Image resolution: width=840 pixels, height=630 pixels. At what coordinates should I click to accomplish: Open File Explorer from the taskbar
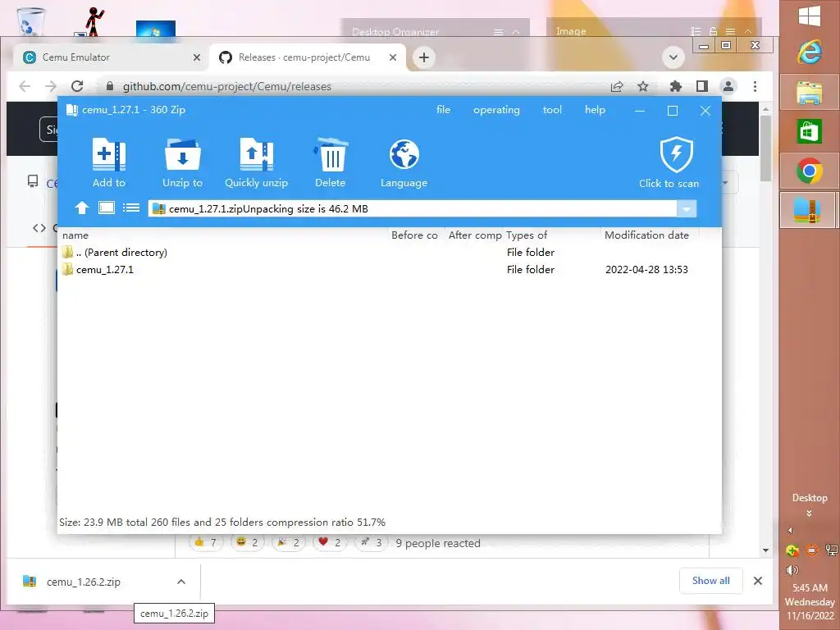pyautogui.click(x=809, y=93)
